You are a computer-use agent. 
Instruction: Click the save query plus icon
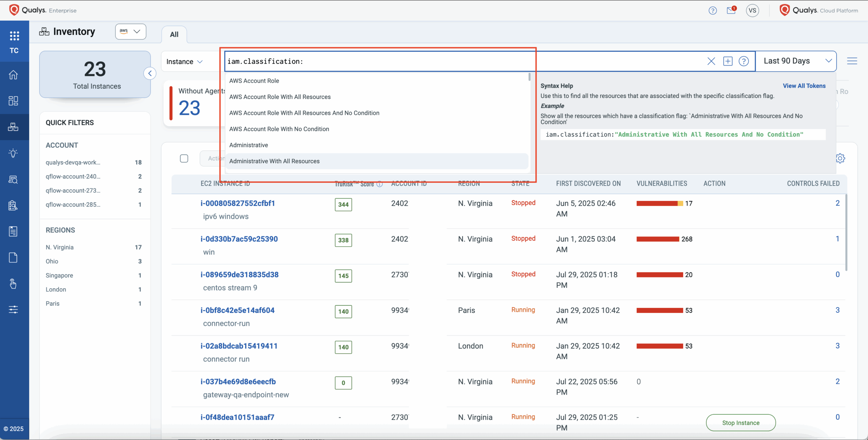(728, 61)
